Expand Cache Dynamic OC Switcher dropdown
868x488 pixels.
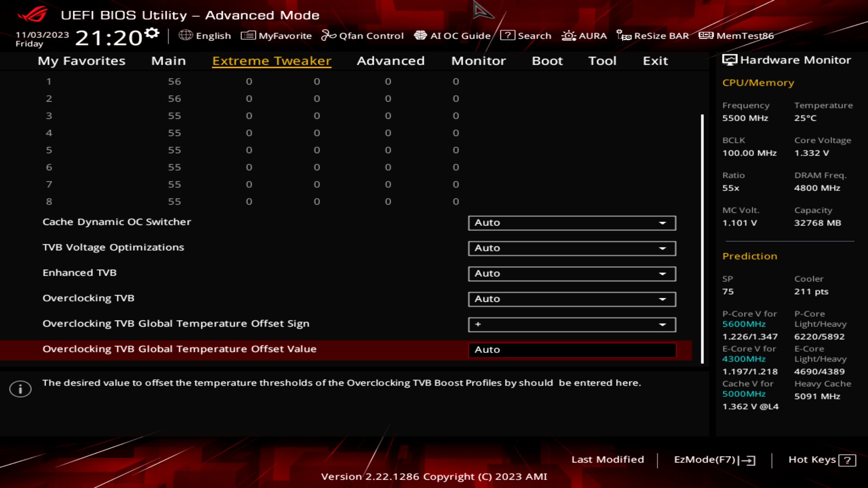[664, 222]
